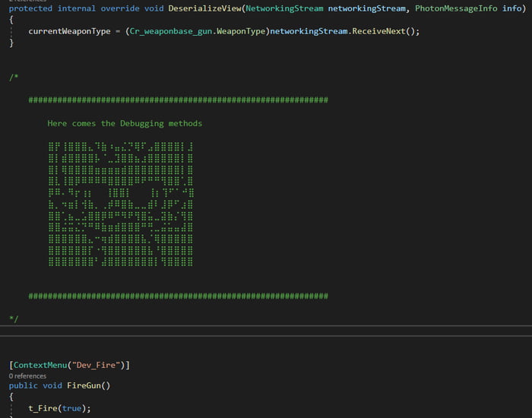The width and height of the screenshot is (532, 418).
Task: Click the FireGun method name
Action: tap(86, 385)
